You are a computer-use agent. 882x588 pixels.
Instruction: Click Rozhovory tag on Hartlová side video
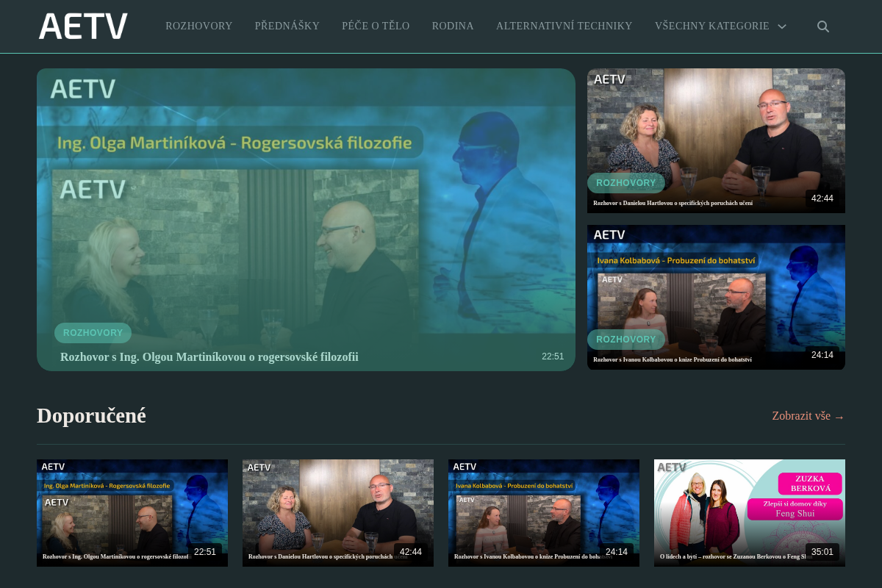(x=625, y=183)
